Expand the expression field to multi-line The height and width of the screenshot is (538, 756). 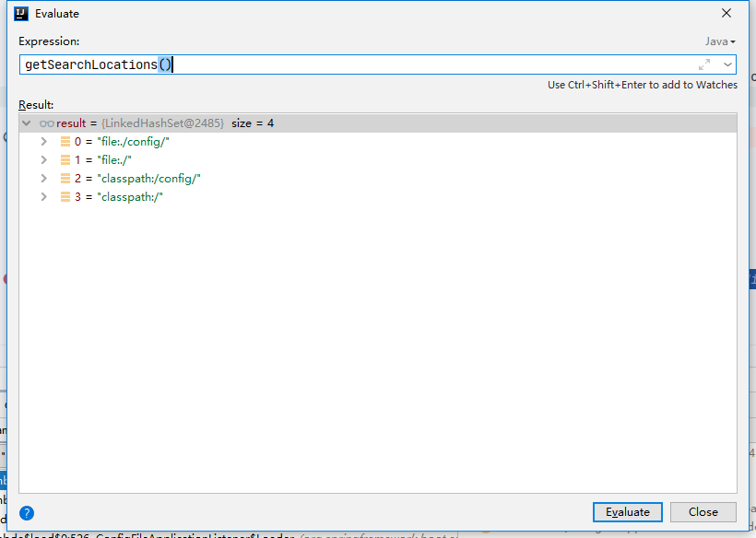tap(704, 64)
